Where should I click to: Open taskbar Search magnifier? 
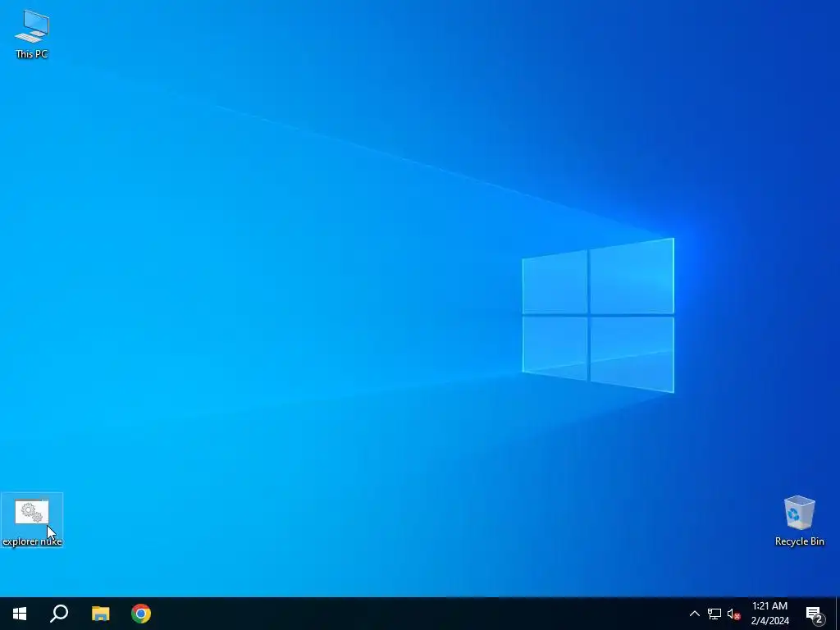[x=59, y=614]
